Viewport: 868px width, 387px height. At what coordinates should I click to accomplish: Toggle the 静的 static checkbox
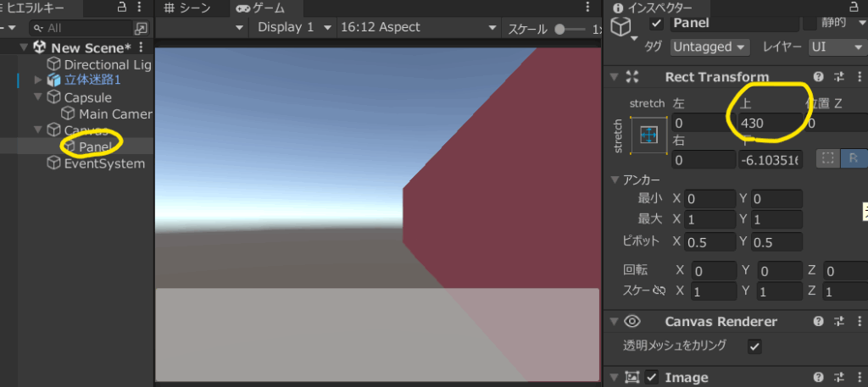810,24
